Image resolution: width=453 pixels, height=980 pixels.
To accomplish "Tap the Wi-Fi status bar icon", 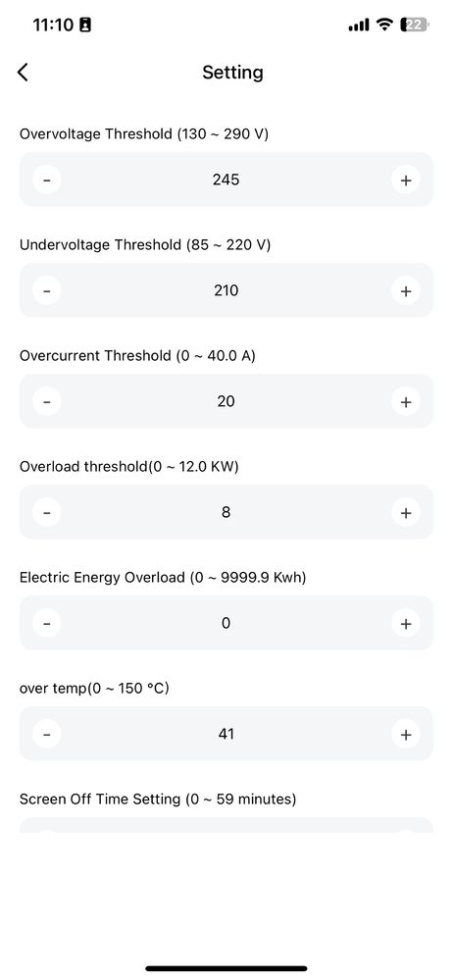I will click(385, 25).
